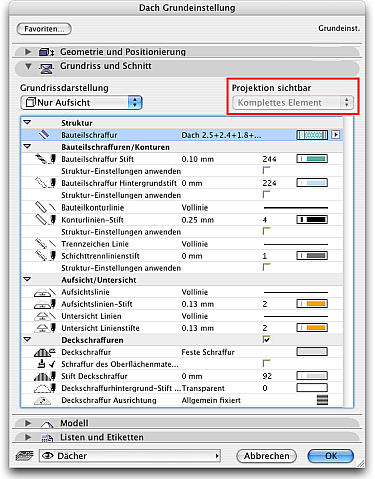The width and height of the screenshot is (375, 479).
Task: Click the '244' pen number value
Action: click(x=269, y=159)
